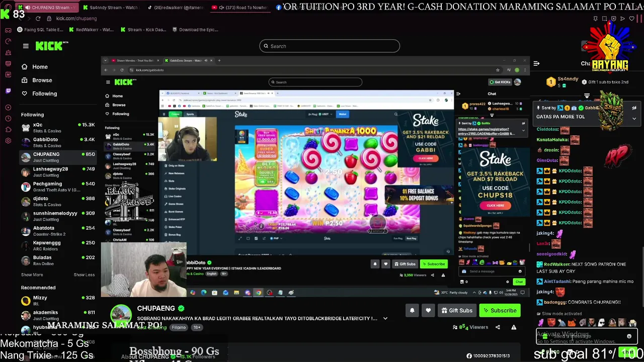Open GX Corner gamepad icon in browser sidebar

pos(8,30)
